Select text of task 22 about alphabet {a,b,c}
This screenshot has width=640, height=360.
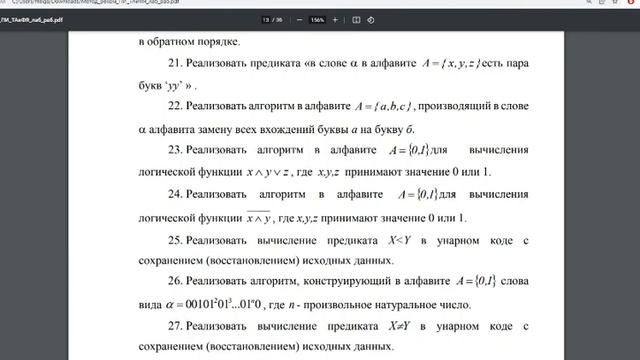point(333,118)
